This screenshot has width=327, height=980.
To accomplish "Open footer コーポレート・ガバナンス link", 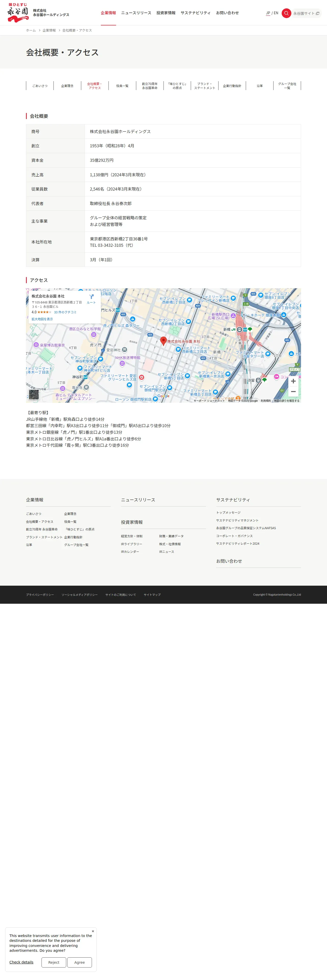I will click(x=235, y=536).
